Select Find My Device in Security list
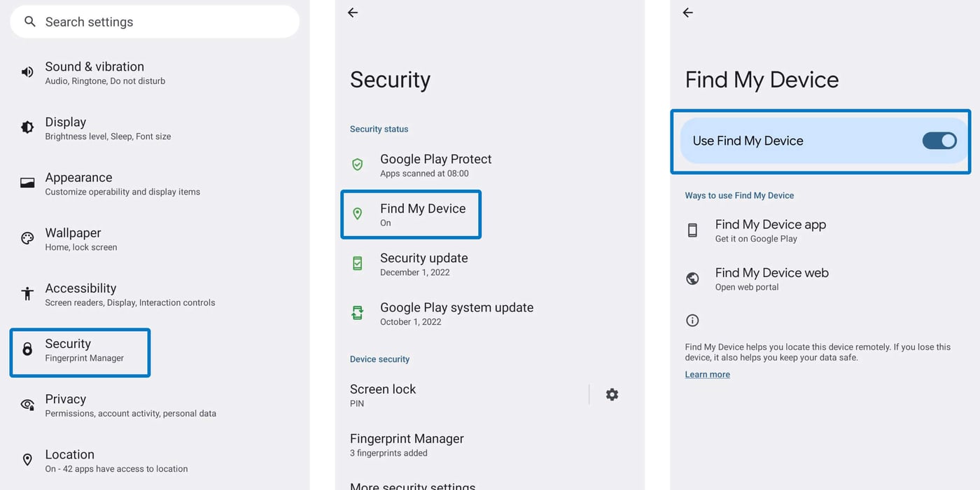 point(411,214)
